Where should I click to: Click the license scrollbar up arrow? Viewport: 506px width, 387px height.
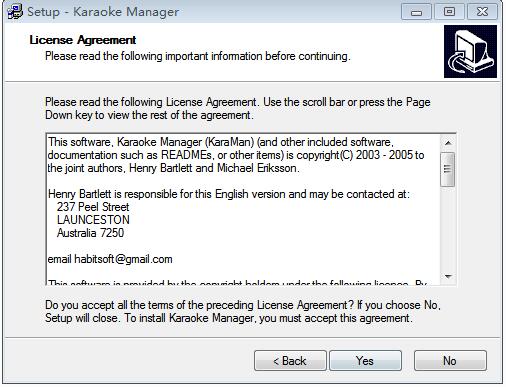(448, 143)
